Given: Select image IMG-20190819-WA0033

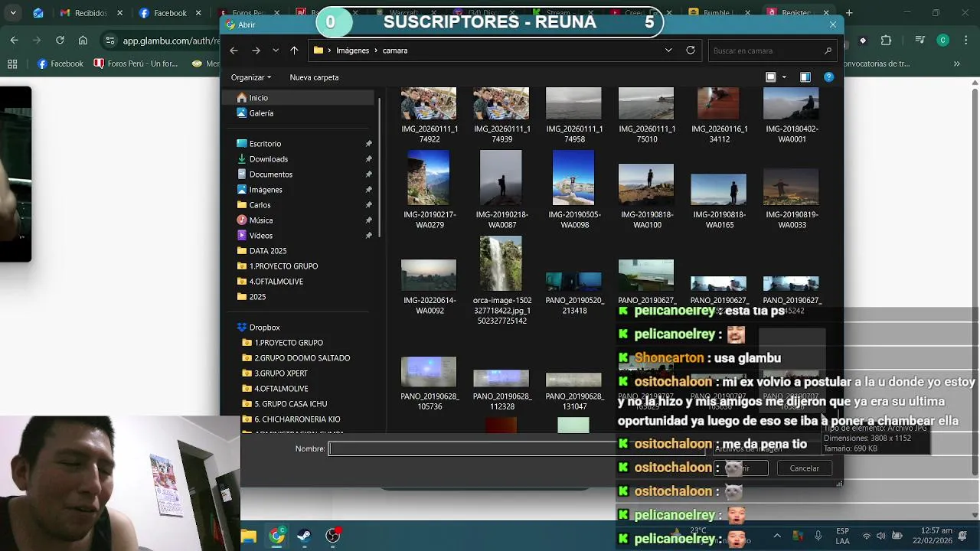Looking at the screenshot, I should click(792, 197).
